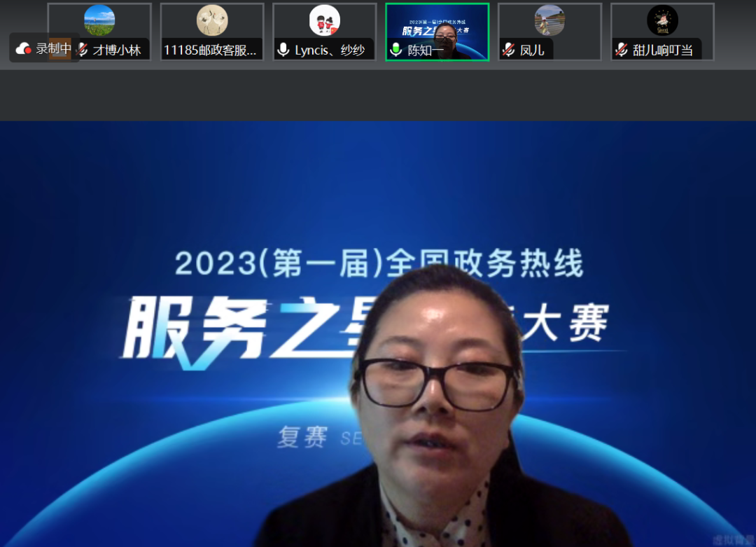
Task: Click the 录制中 recording label
Action: (x=53, y=48)
